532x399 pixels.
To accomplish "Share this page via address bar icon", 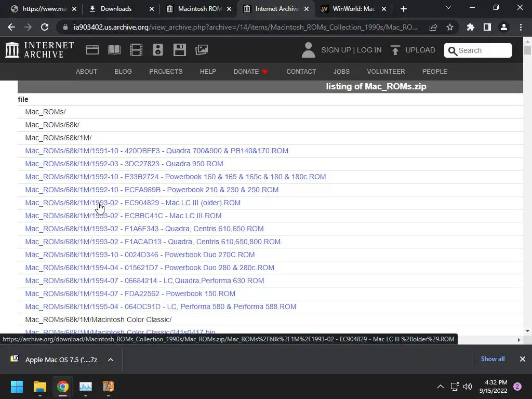I will [x=433, y=27].
